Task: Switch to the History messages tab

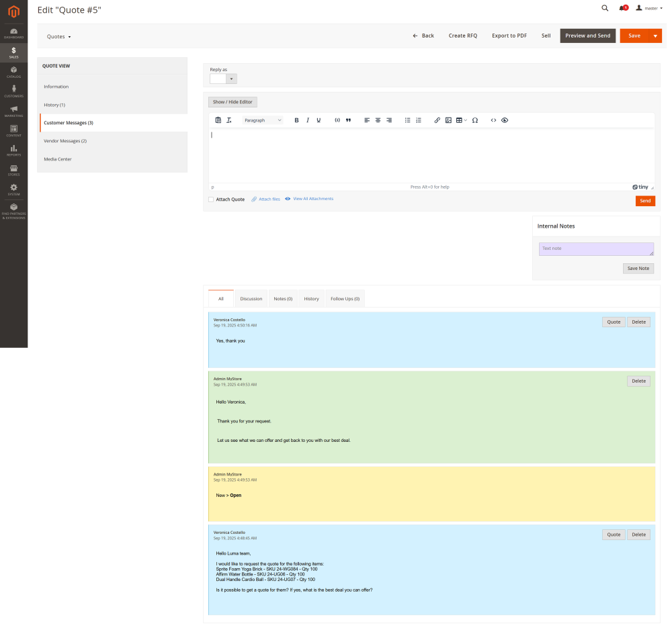Action: 312,299
